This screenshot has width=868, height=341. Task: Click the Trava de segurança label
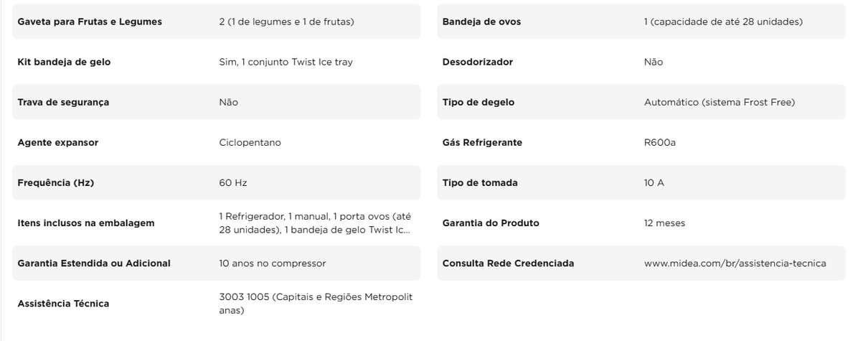[63, 102]
